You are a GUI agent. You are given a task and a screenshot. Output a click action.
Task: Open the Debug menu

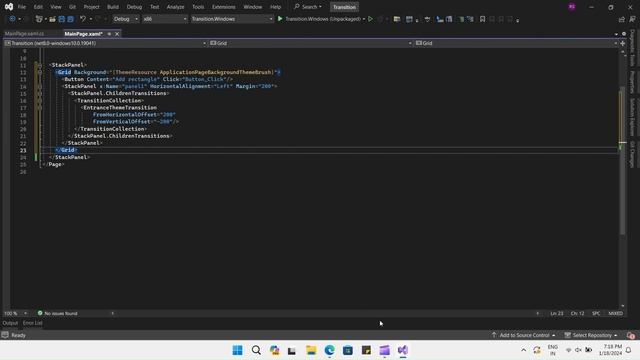pyautogui.click(x=134, y=7)
